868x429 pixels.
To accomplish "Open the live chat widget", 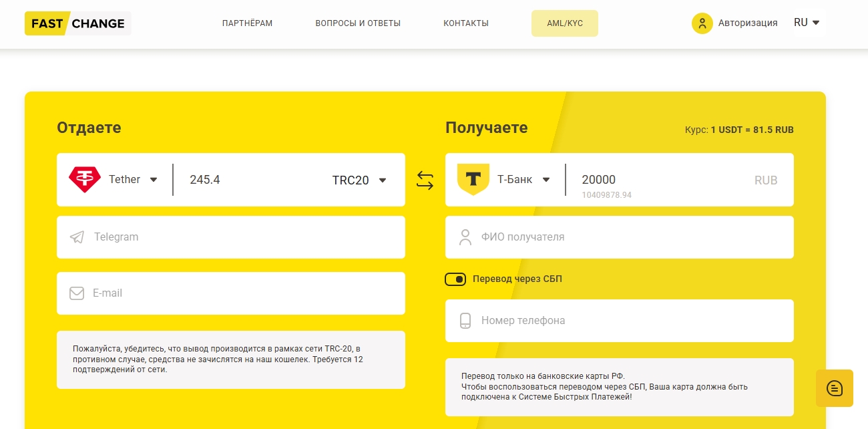I will (835, 388).
